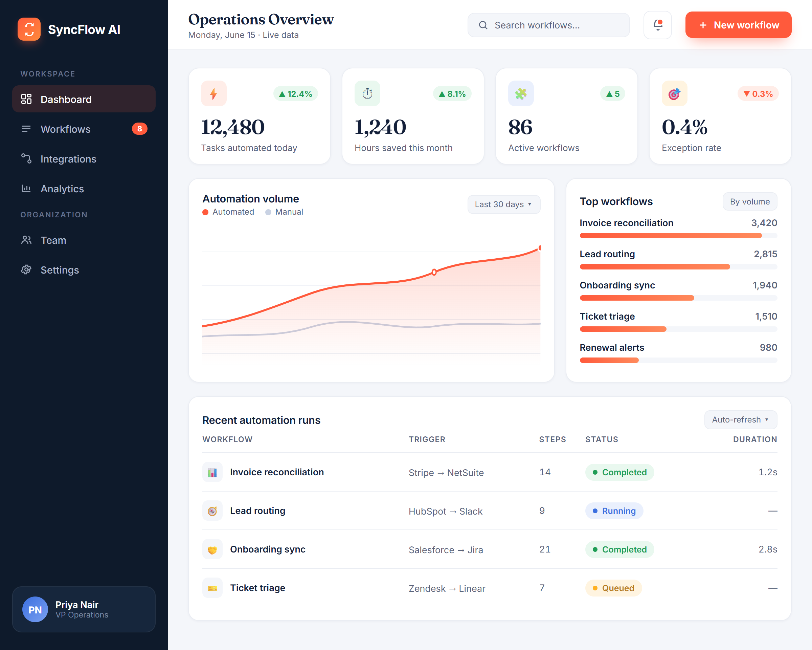Image resolution: width=812 pixels, height=650 pixels.
Task: Click the 12,480 tasks automated value
Action: (233, 127)
